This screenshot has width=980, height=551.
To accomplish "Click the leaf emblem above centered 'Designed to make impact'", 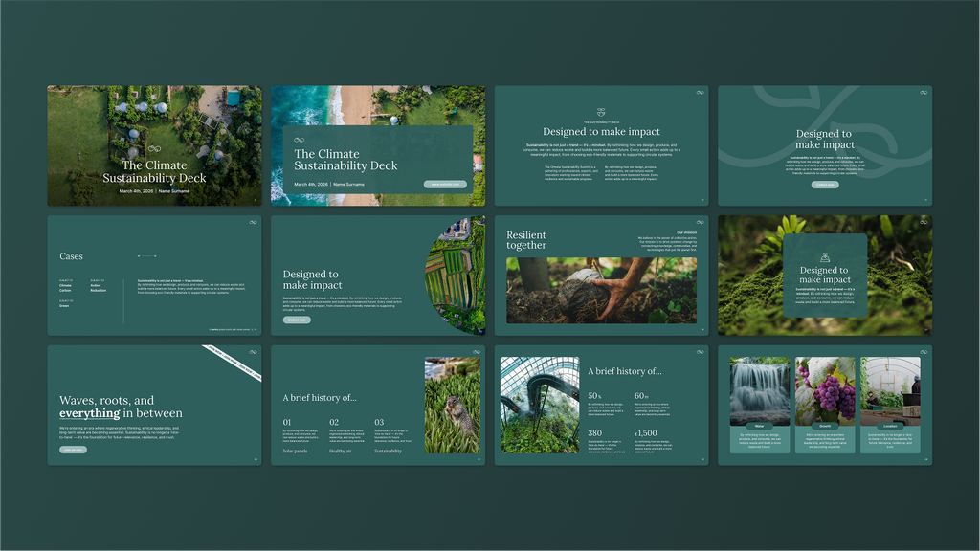I will (x=601, y=112).
